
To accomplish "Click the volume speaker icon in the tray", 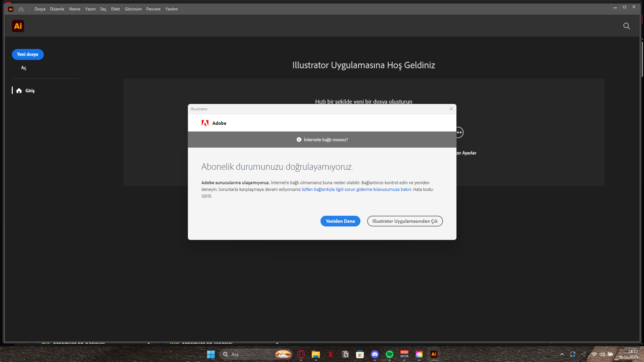I will (x=602, y=354).
